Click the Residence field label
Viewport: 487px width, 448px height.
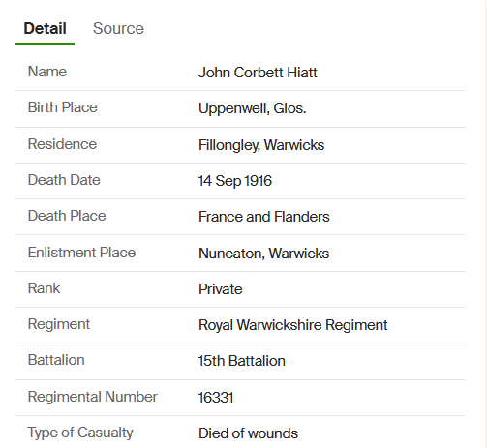pos(62,144)
